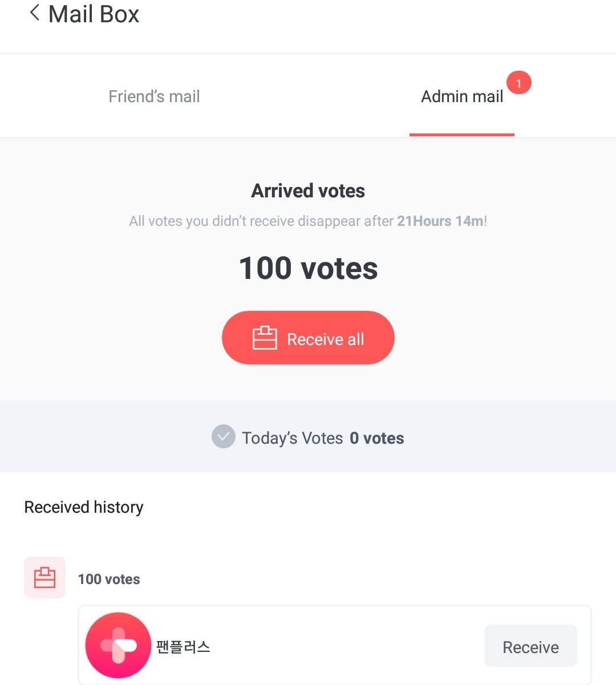This screenshot has width=616, height=685.
Task: Tap the sender name 팬플러스
Action: (183, 647)
